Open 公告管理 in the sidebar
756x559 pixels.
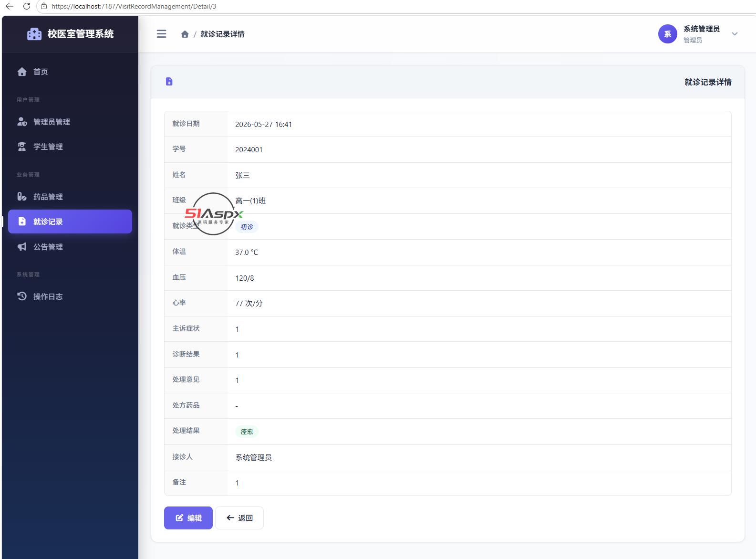(70, 247)
